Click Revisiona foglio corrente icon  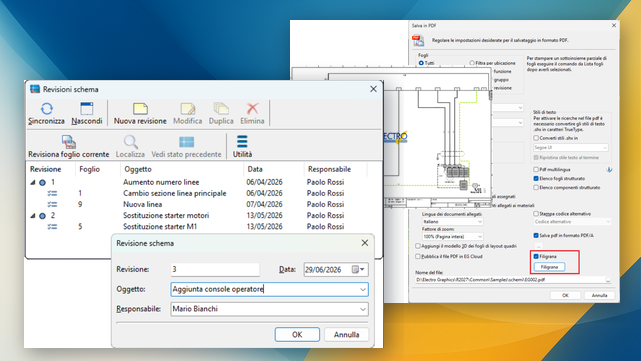tap(69, 142)
